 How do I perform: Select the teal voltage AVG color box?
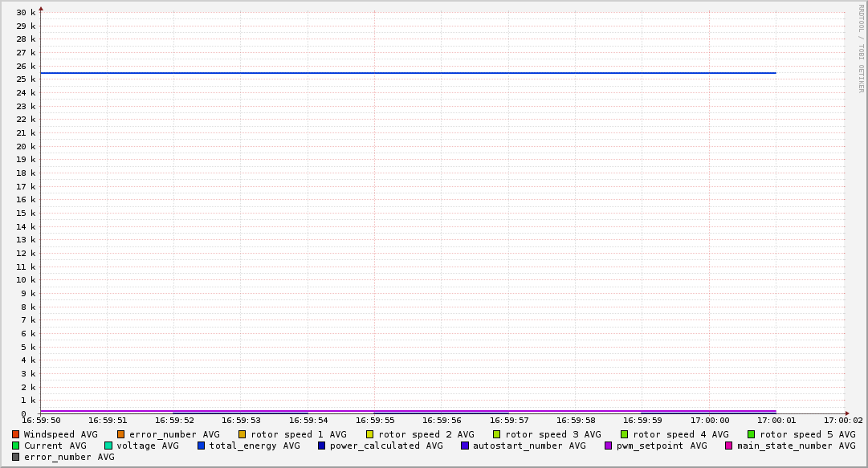coord(108,446)
